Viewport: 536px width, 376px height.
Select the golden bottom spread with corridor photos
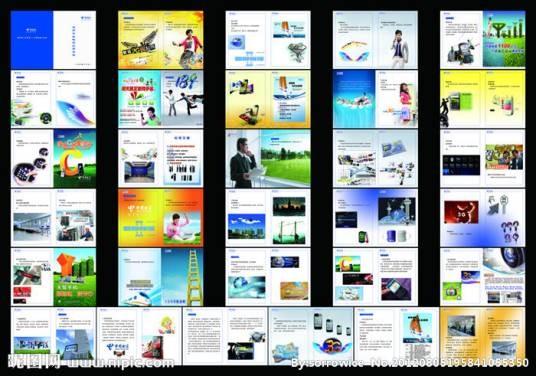tap(483, 336)
